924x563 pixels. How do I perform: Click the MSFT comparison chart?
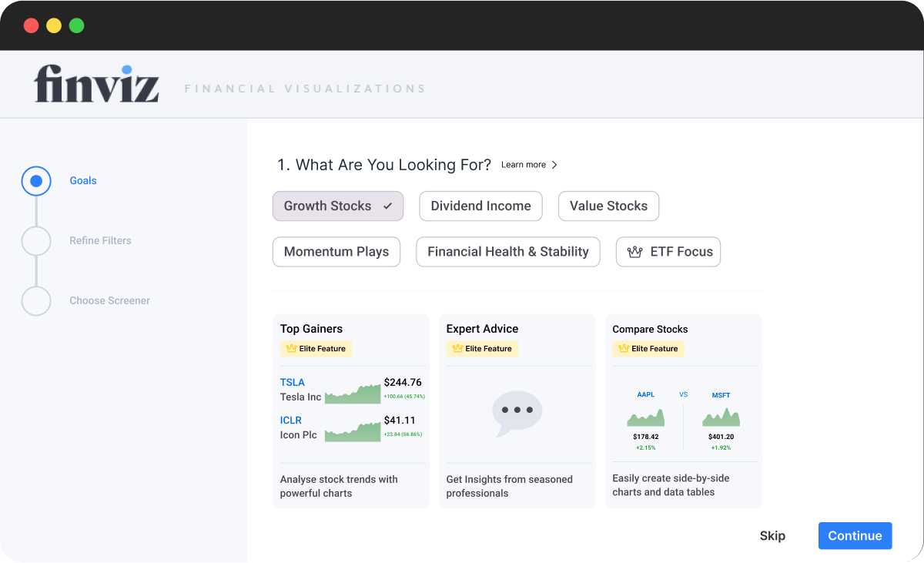coord(721,417)
